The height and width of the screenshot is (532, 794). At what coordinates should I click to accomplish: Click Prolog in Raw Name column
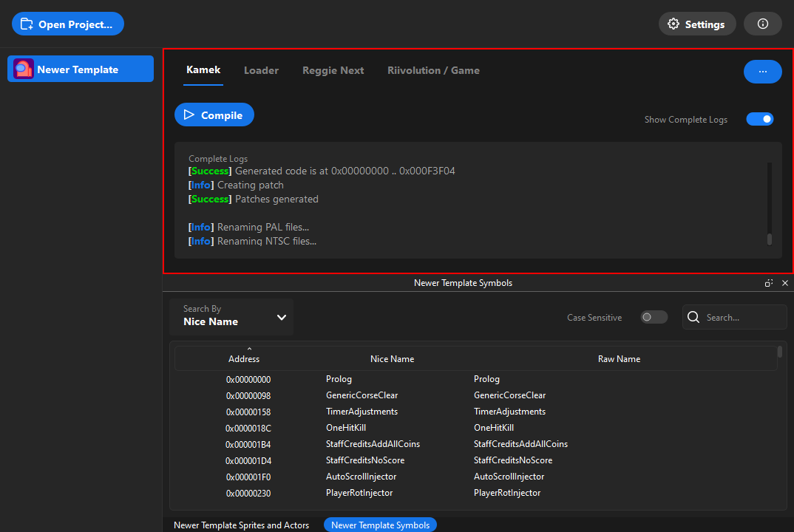(486, 379)
